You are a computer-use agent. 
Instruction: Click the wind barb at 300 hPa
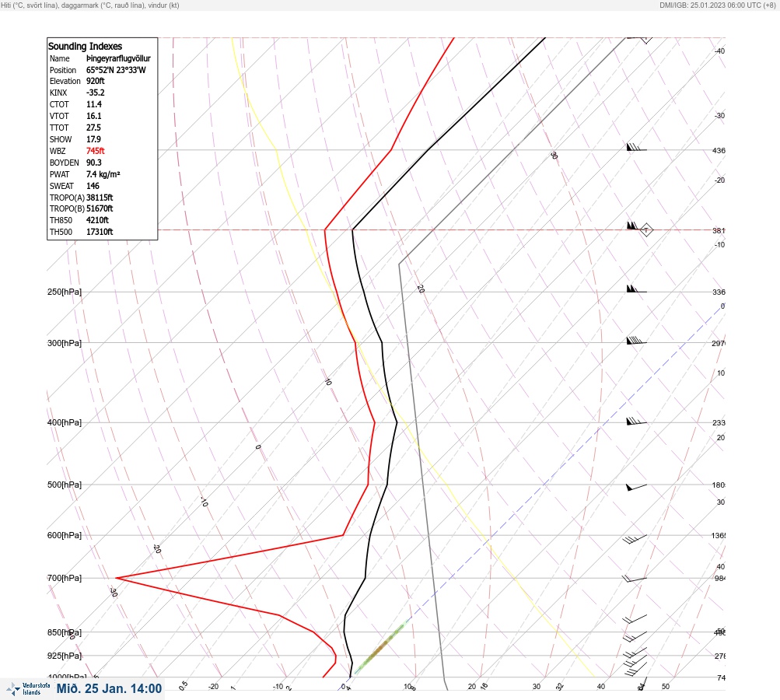pos(636,341)
